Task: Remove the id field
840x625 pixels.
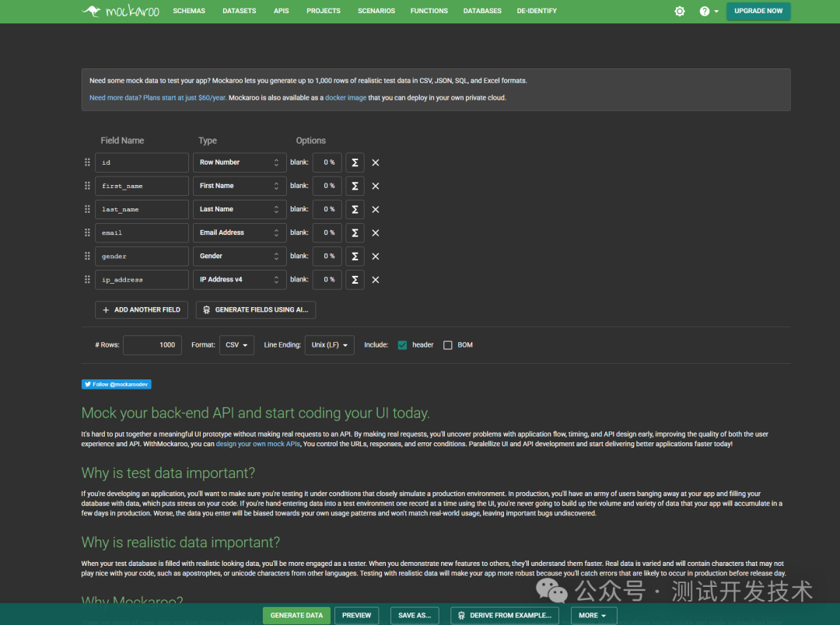Action: point(376,162)
